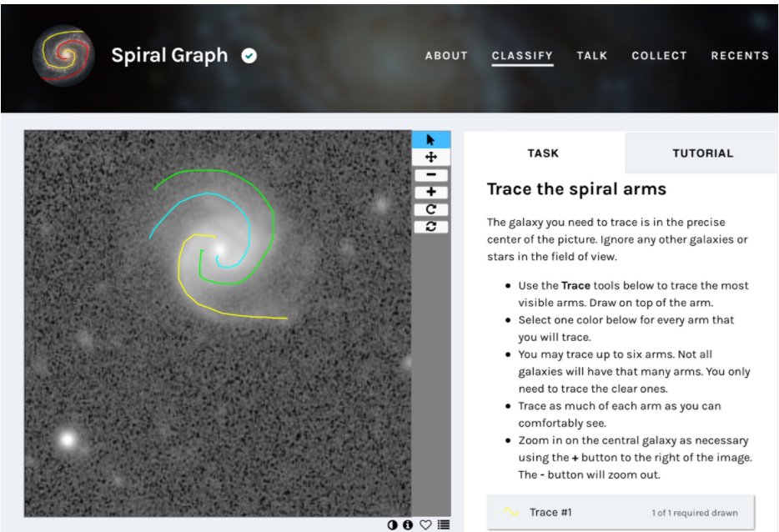Click the 'Trace the spiral arms' heading
The image size is (779, 532).
[576, 188]
